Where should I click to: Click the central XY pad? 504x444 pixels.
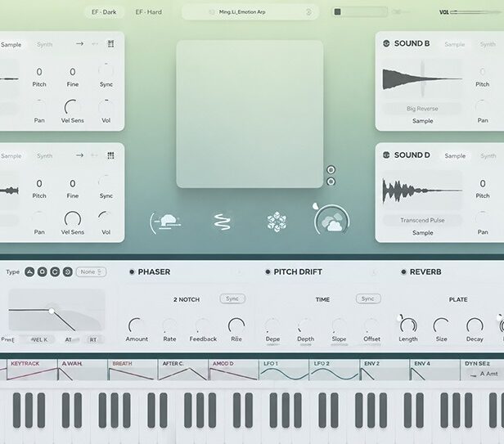click(x=250, y=114)
